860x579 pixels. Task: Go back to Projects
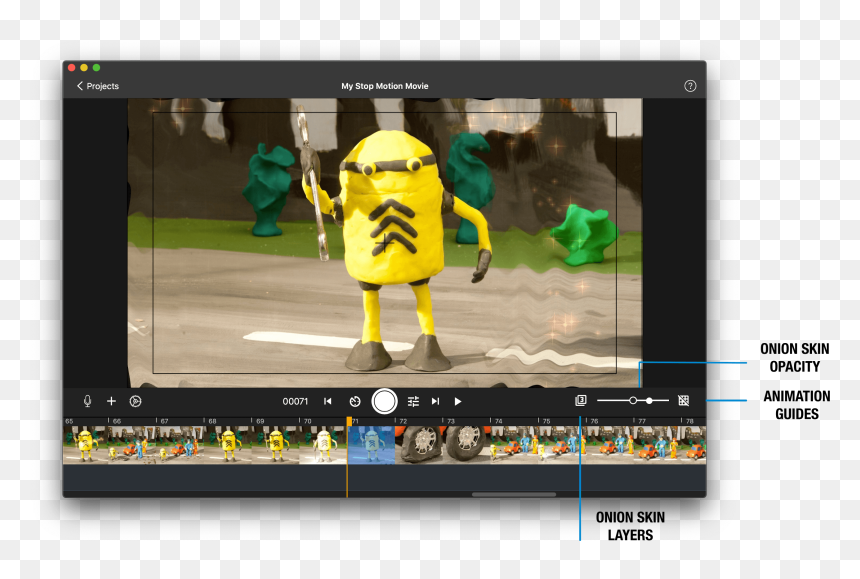tap(98, 86)
